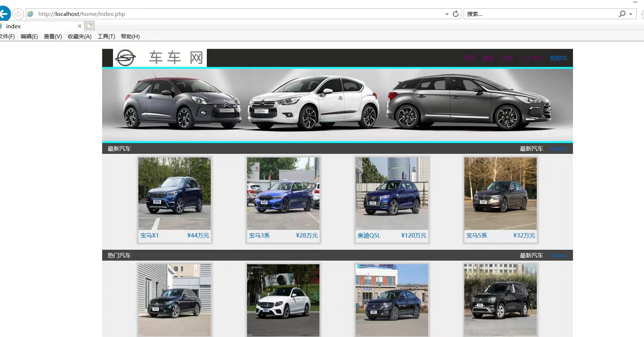
Task: Click the 宝马5系 name link
Action: (477, 236)
